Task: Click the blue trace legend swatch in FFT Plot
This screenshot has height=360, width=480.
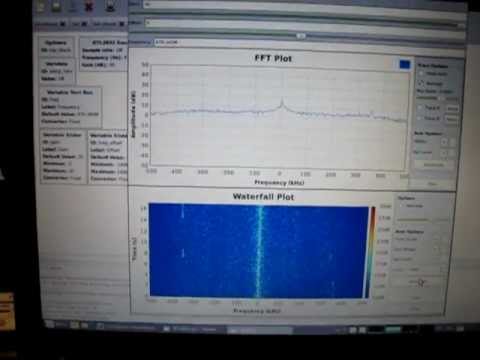Action: pos(405,64)
